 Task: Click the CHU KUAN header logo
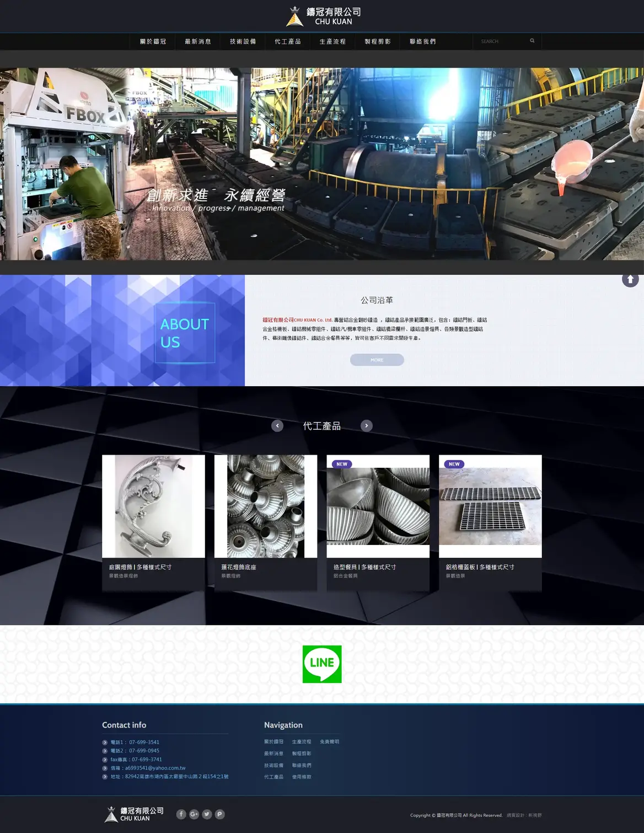point(323,16)
